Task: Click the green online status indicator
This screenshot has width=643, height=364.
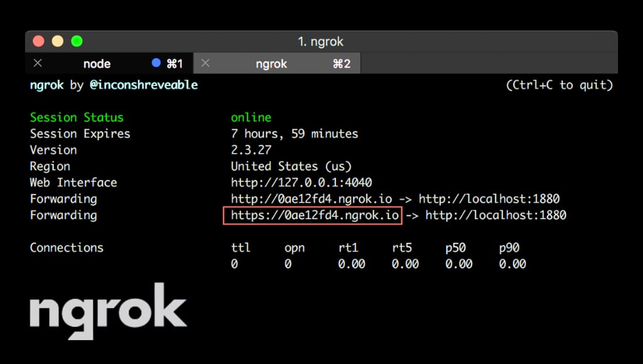Action: pyautogui.click(x=251, y=117)
